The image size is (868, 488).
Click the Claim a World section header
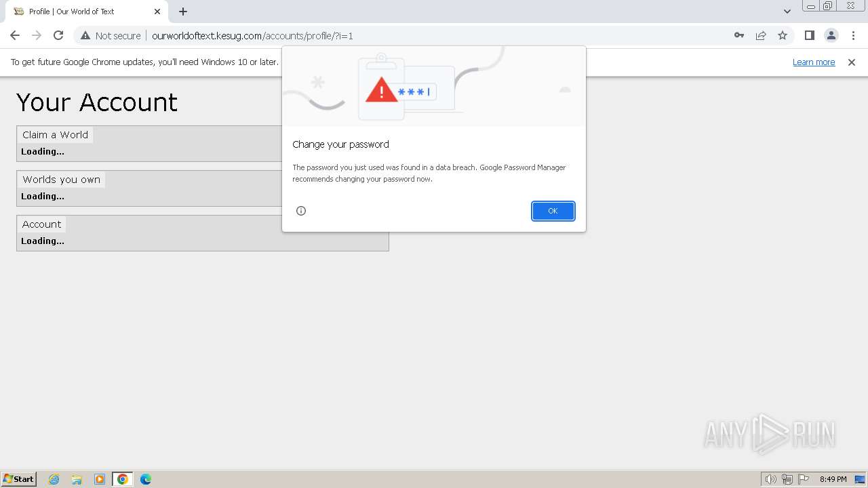click(x=55, y=135)
